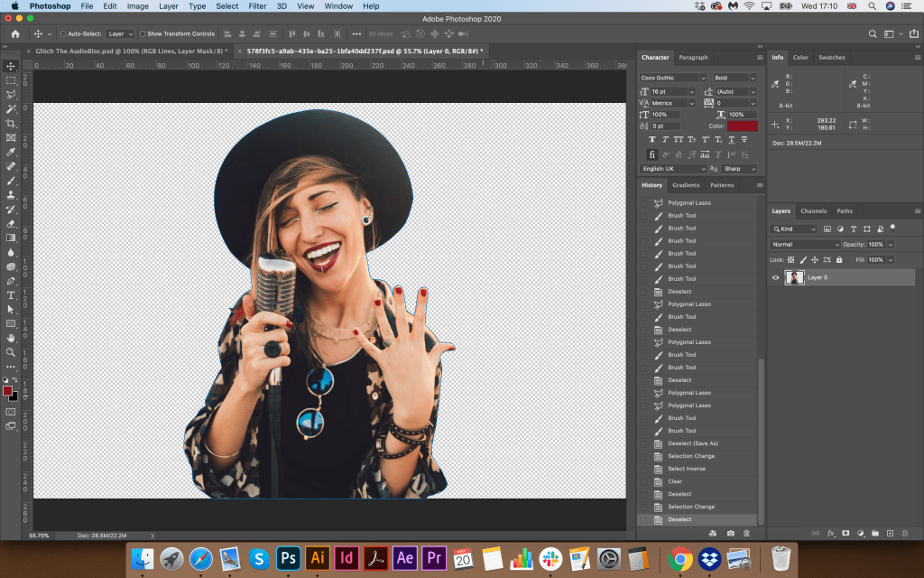
Task: Click the Character text color swatch
Action: point(743,126)
